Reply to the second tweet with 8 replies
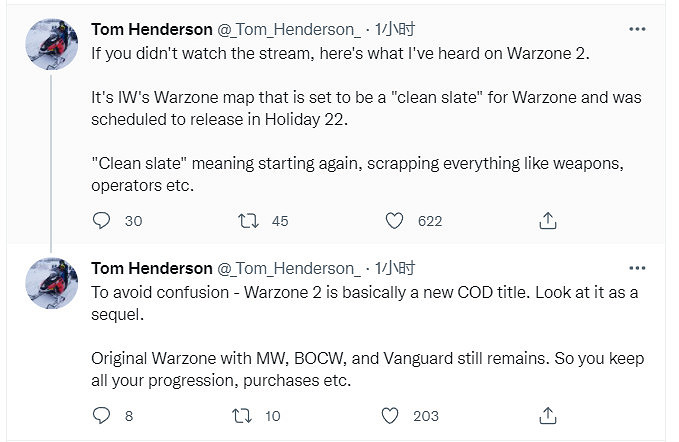Image resolution: width=679 pixels, height=442 pixels. [x=100, y=415]
